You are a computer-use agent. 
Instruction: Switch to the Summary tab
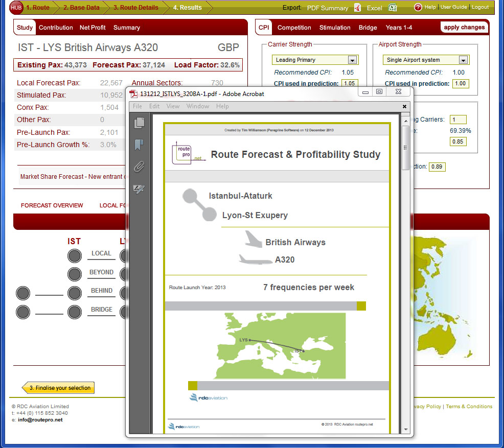pos(127,28)
